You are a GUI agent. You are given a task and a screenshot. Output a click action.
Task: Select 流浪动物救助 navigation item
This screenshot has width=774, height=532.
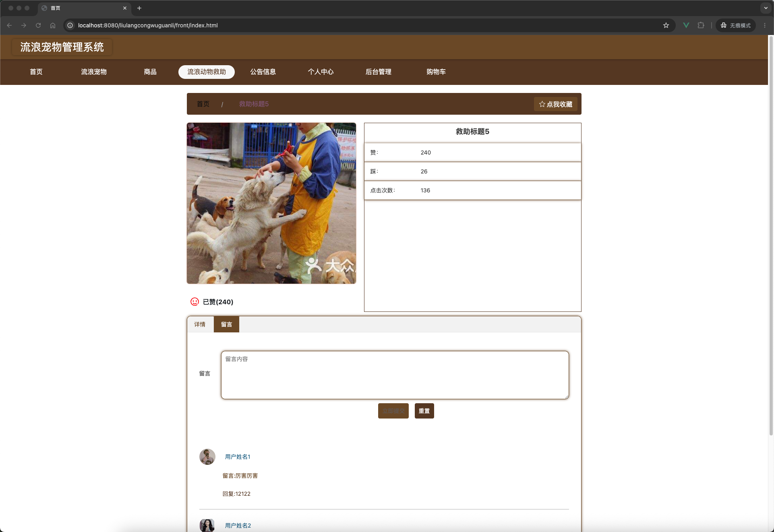point(207,72)
